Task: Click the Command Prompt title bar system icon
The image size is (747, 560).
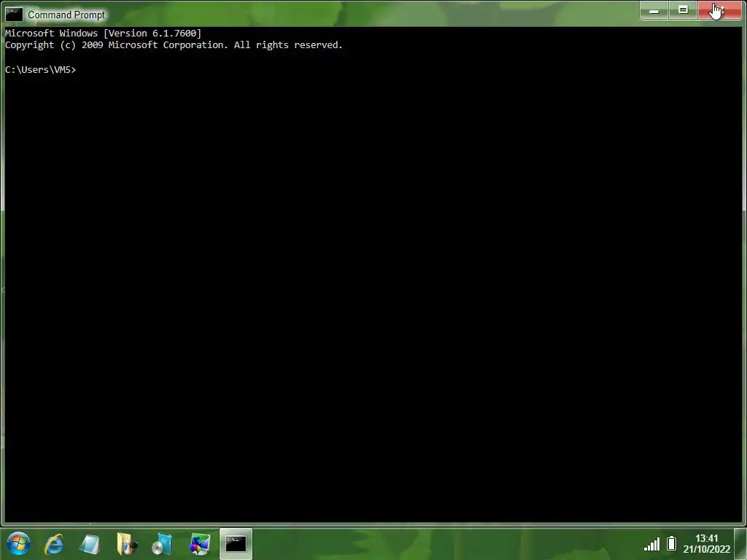Action: [14, 15]
